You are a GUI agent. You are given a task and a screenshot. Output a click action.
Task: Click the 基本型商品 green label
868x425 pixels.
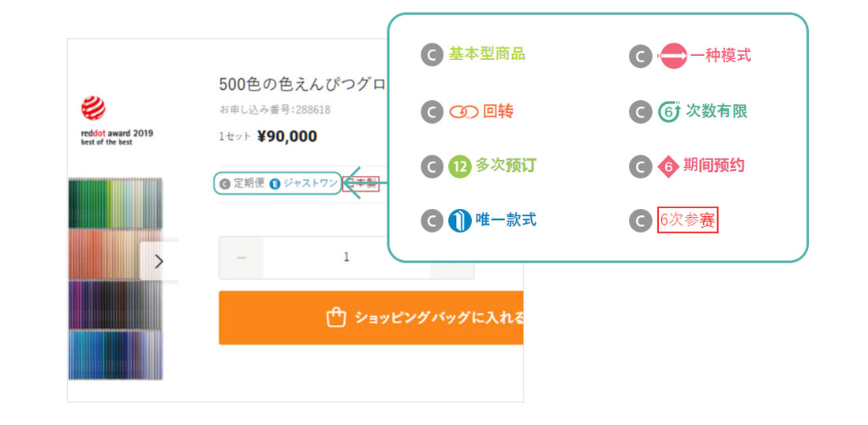pyautogui.click(x=486, y=54)
